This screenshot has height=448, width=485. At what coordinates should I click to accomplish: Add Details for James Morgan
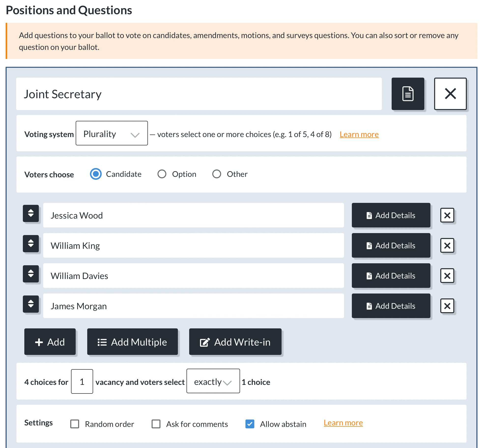pyautogui.click(x=391, y=306)
